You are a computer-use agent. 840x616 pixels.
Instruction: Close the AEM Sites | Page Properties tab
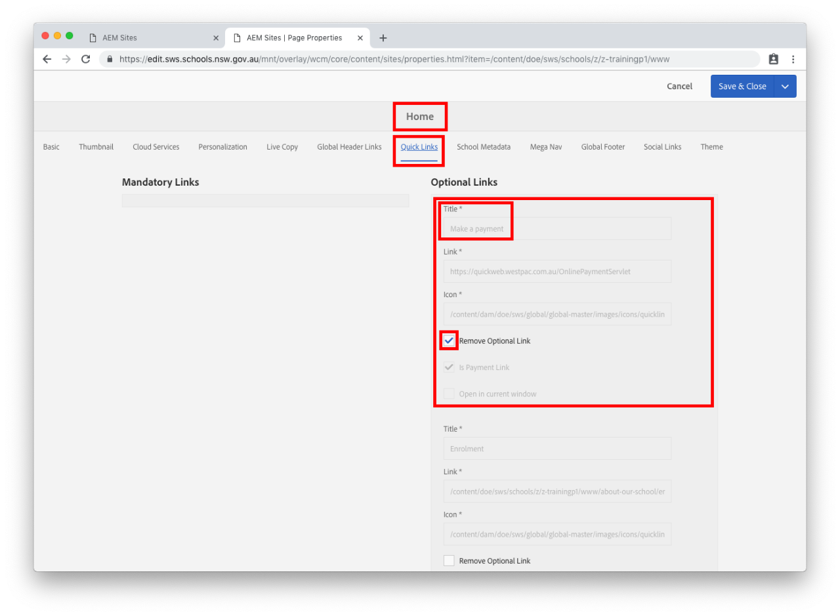[x=360, y=38]
